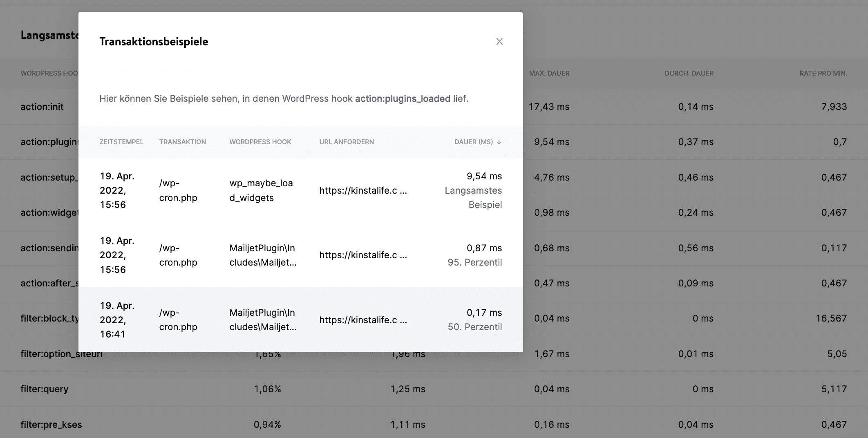The width and height of the screenshot is (868, 438).
Task: Select the action:init row in background table
Action: click(42, 107)
